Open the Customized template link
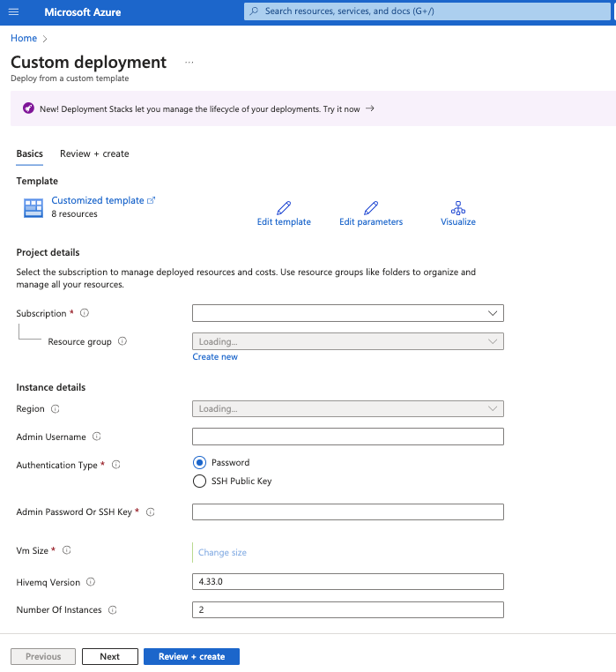The image size is (616, 672). [98, 200]
